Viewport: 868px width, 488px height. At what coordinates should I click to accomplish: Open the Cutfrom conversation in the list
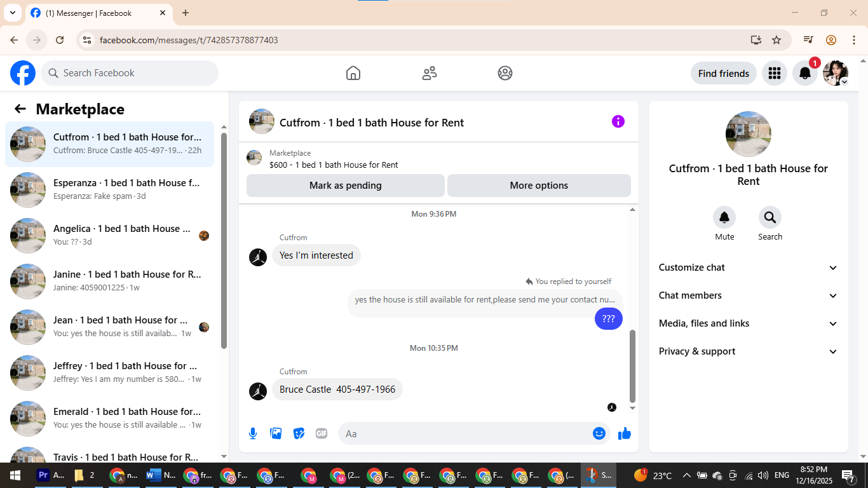click(109, 144)
